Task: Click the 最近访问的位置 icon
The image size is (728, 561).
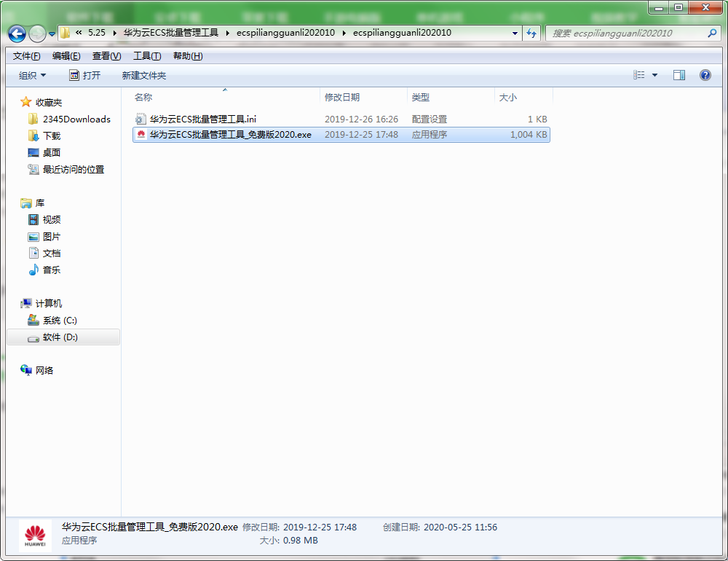Action: pyautogui.click(x=33, y=169)
